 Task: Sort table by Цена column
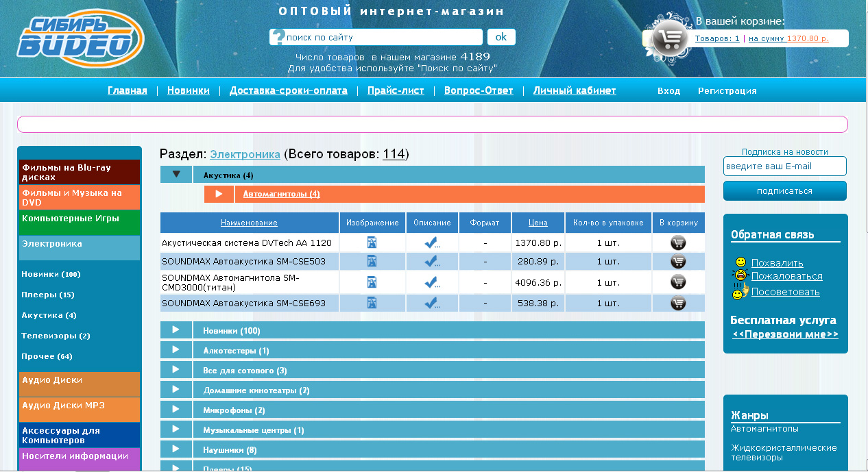pos(538,223)
